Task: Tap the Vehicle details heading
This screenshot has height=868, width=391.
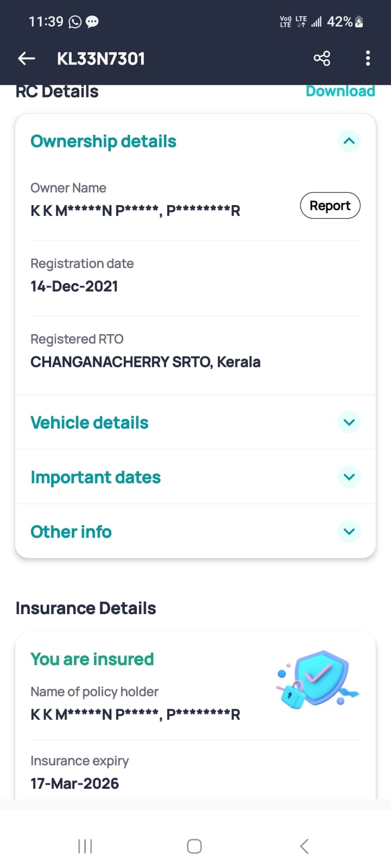Action: point(90,423)
